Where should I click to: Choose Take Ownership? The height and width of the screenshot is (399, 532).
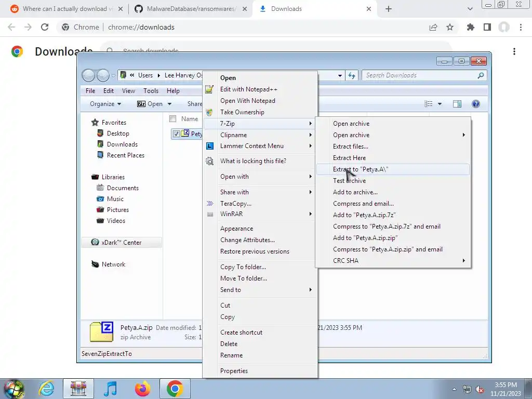click(x=260, y=112)
